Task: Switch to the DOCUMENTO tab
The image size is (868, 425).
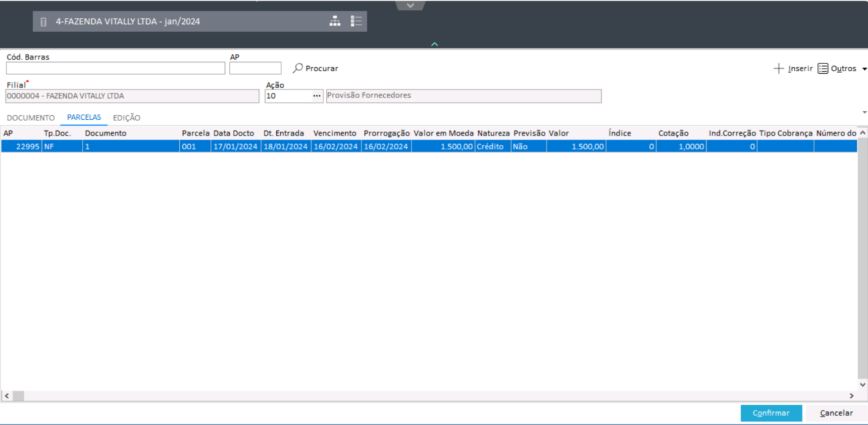Action: click(31, 118)
